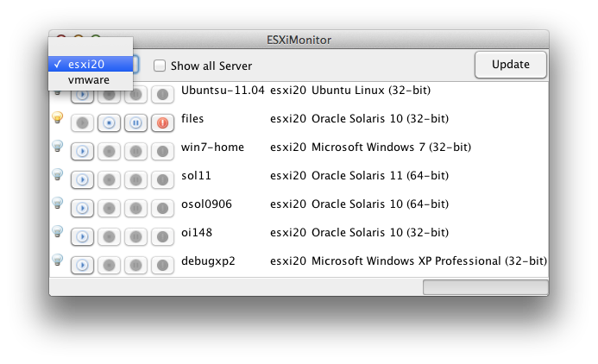Start the oi148 virtual machine
The image size is (598, 364).
[82, 236]
